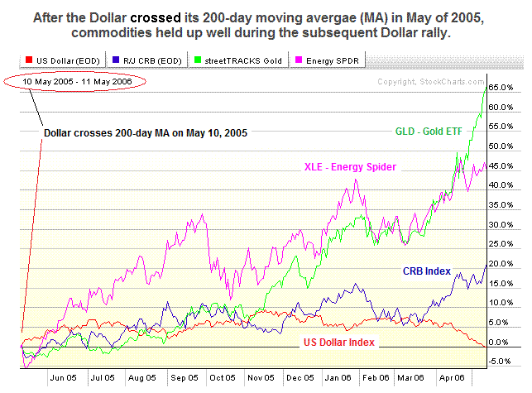This screenshot has width=532, height=393.
Task: Click the 'XLE - Energy Spider' label
Action: (x=350, y=167)
